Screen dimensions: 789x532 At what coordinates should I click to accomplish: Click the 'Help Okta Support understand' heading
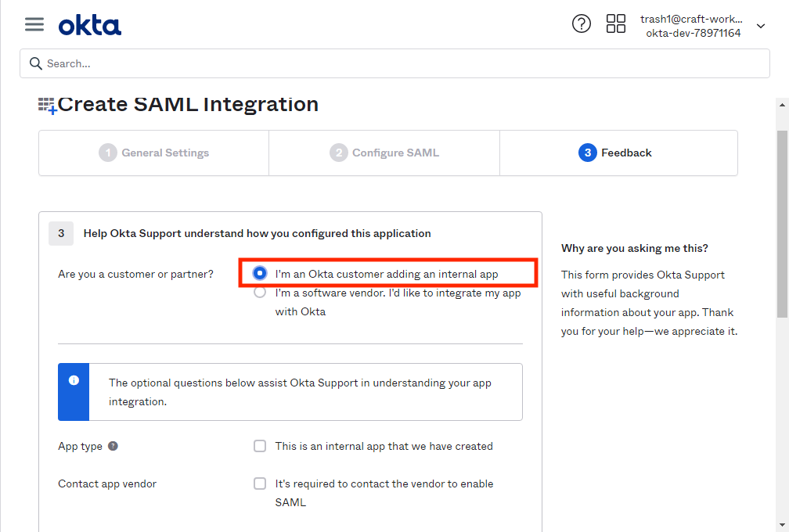coord(257,233)
